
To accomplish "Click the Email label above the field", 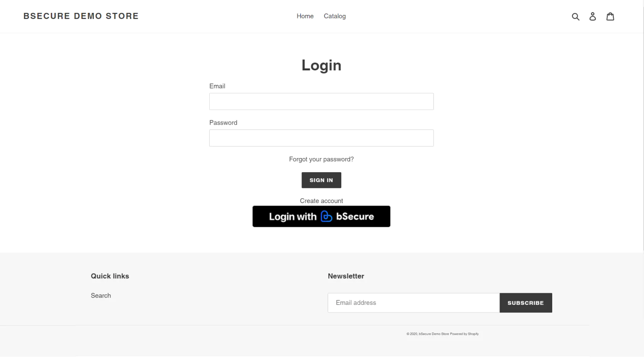I will click(x=217, y=86).
